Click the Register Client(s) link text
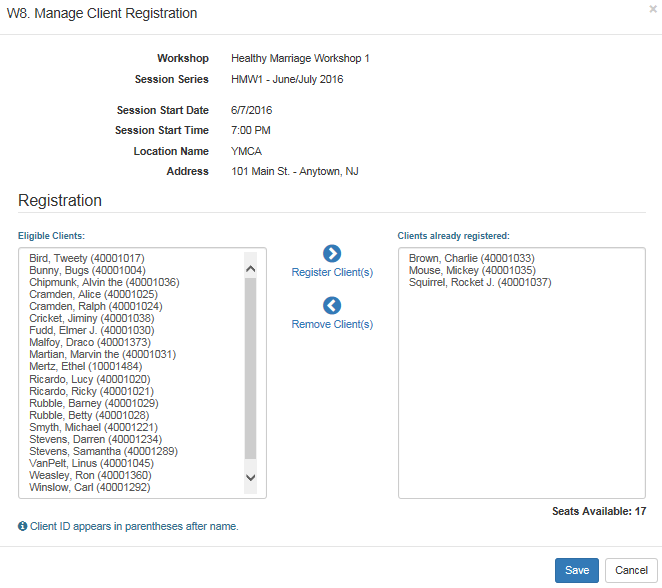Viewport: 662px width, 588px height. tap(332, 272)
